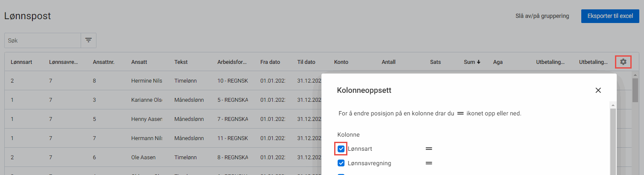Select the Hermine Nils row
This screenshot has height=175, width=644.
(x=146, y=81)
